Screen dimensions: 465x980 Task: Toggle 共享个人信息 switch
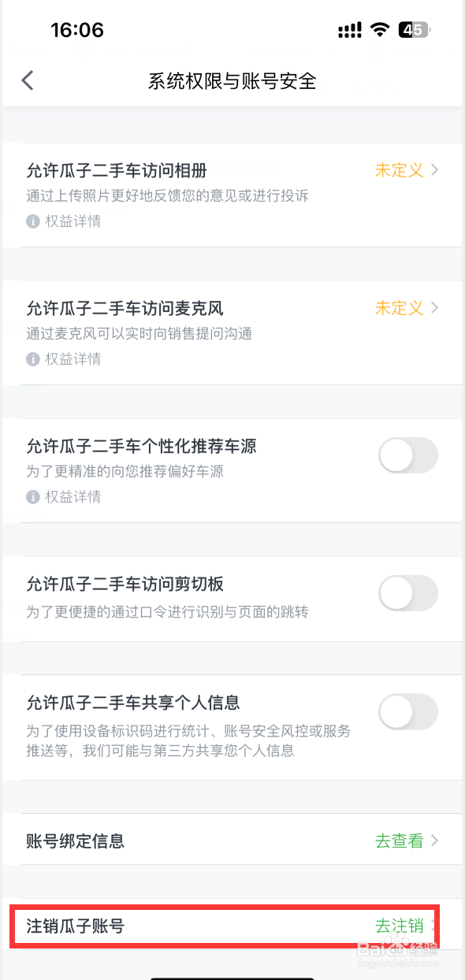coord(408,711)
